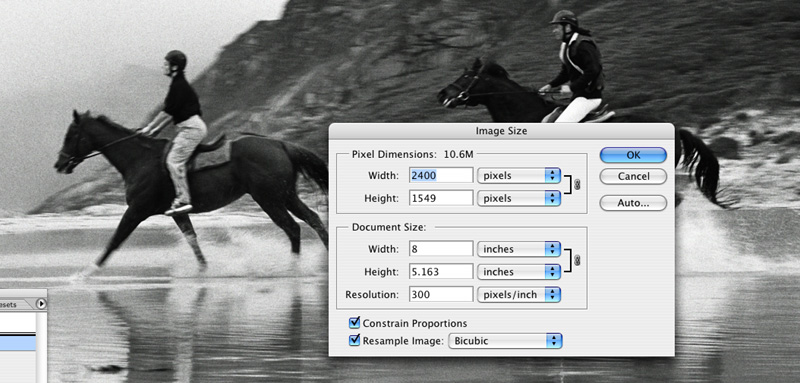Select the pixel Height field showing 1549

(x=441, y=198)
